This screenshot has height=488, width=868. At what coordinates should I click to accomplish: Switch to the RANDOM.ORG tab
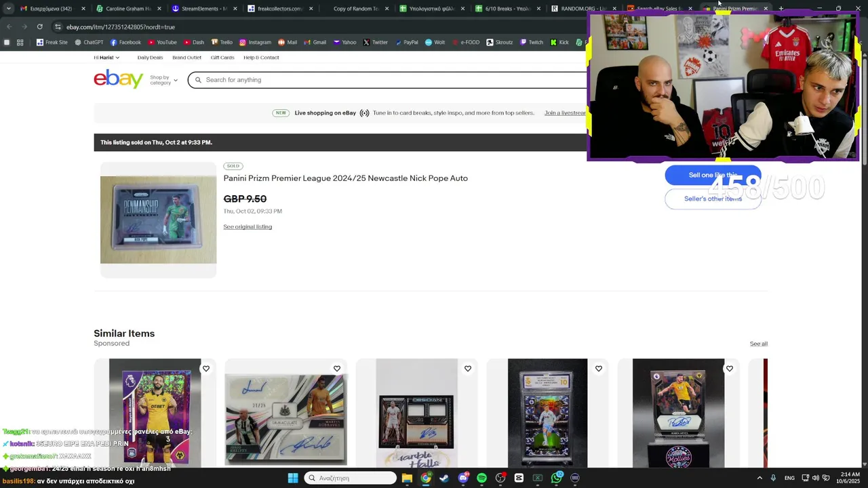pyautogui.click(x=583, y=9)
